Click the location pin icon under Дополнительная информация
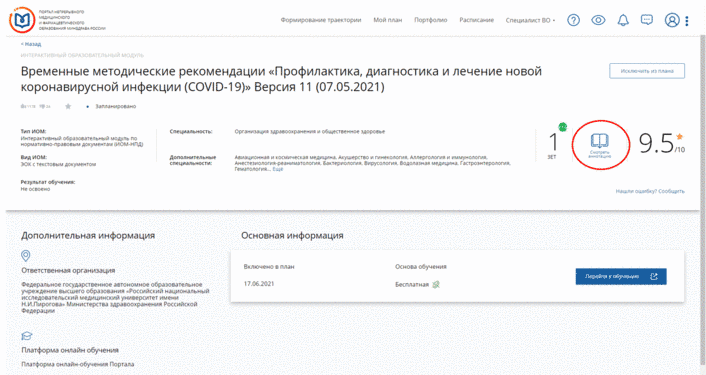706x375 pixels. pos(26,256)
